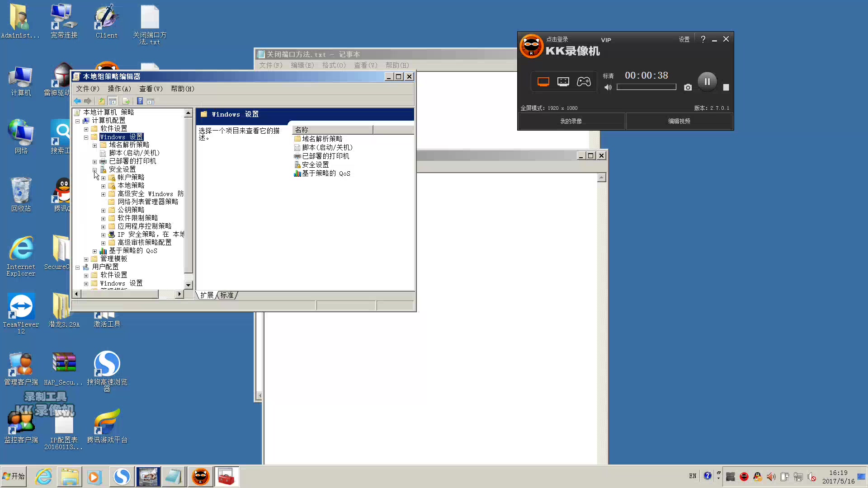
Task: Expand the 软件设置 node under 计算机配置
Action: [x=86, y=129]
